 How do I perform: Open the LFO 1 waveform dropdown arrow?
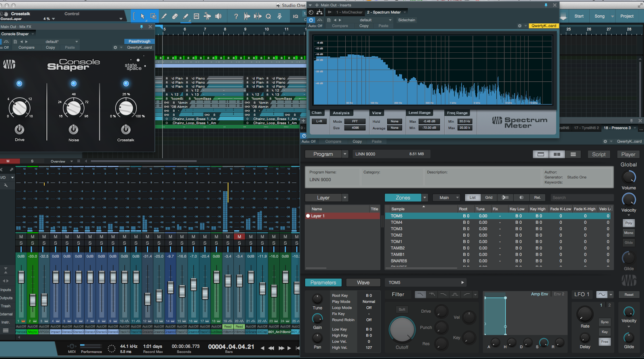611,295
